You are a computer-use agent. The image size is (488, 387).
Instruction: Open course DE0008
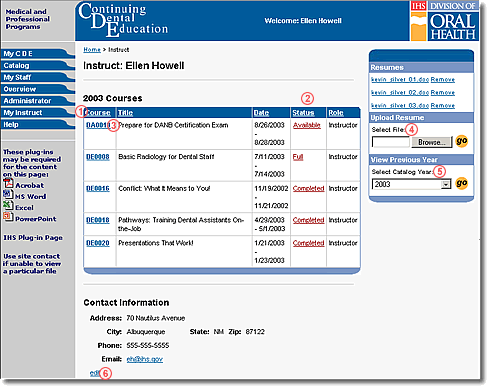(x=98, y=157)
